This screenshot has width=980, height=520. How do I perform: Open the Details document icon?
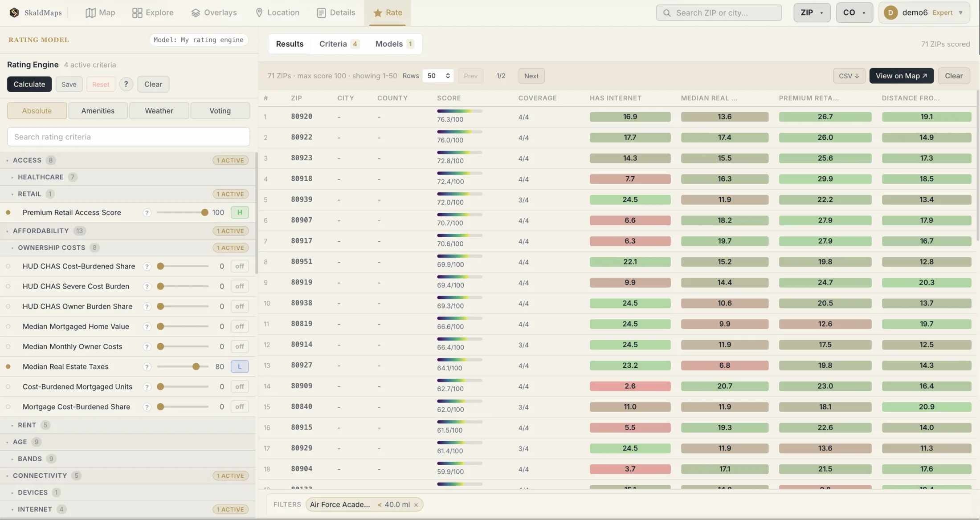[x=321, y=13]
